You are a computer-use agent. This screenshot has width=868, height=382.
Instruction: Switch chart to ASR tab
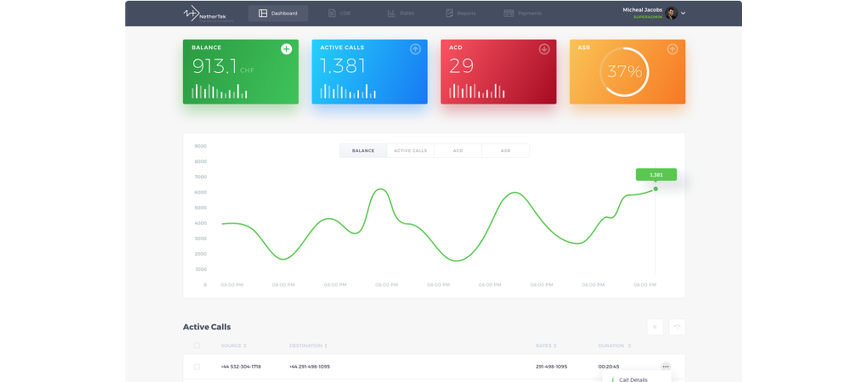505,150
